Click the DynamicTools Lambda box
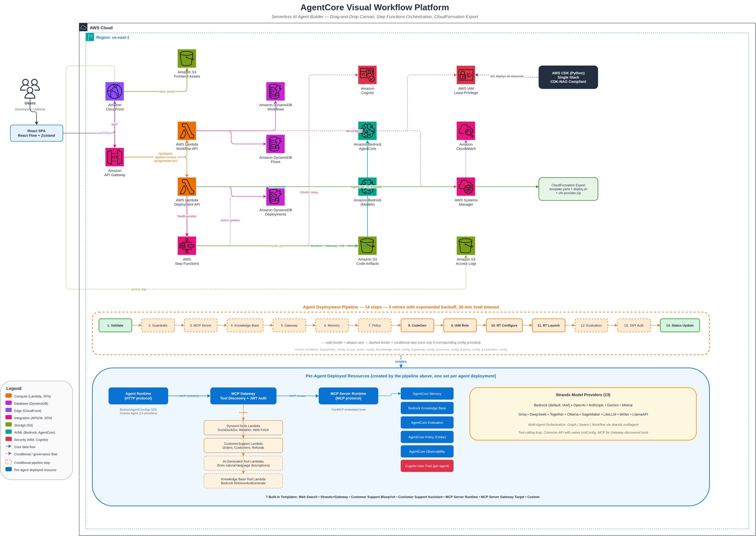 point(243,428)
